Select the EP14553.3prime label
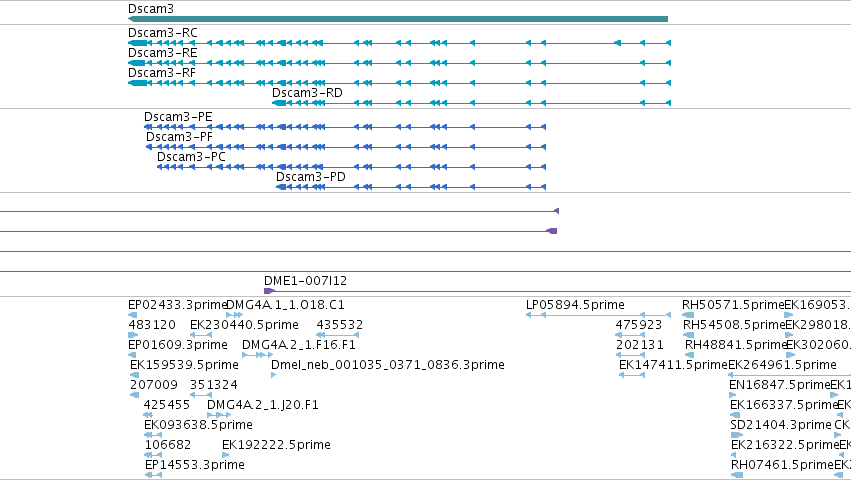This screenshot has width=851, height=480. point(194,465)
